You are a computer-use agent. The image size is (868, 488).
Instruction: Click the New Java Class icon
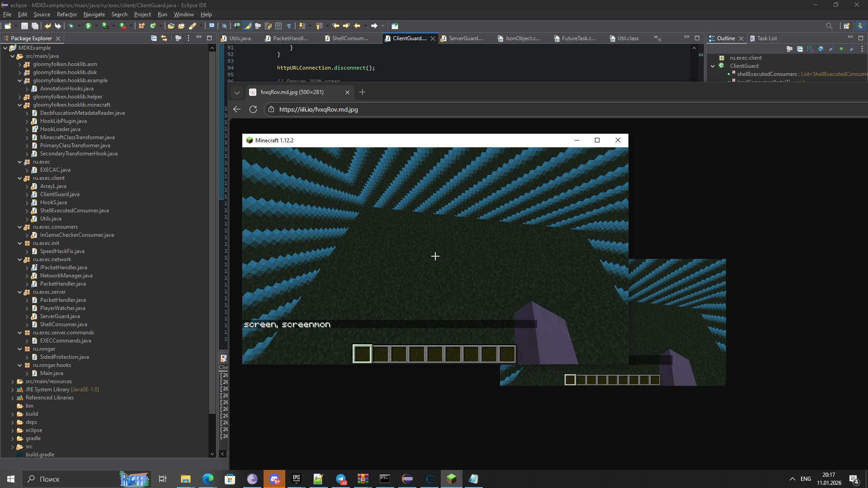pyautogui.click(x=153, y=26)
